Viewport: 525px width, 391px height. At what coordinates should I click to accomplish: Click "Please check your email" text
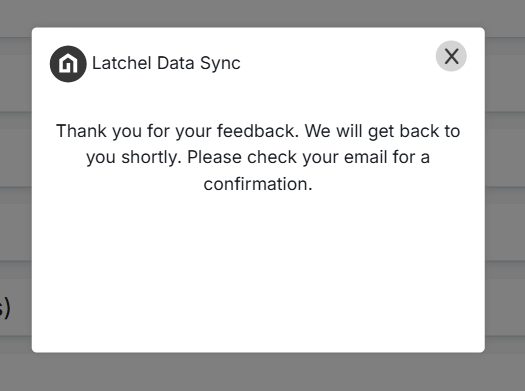click(x=287, y=157)
